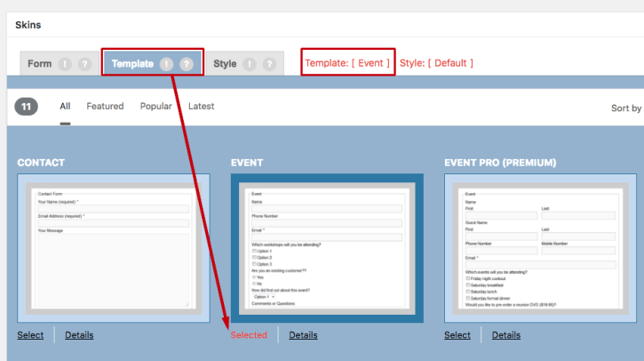This screenshot has width=644, height=361.
Task: View Details of the Event template
Action: [x=303, y=335]
